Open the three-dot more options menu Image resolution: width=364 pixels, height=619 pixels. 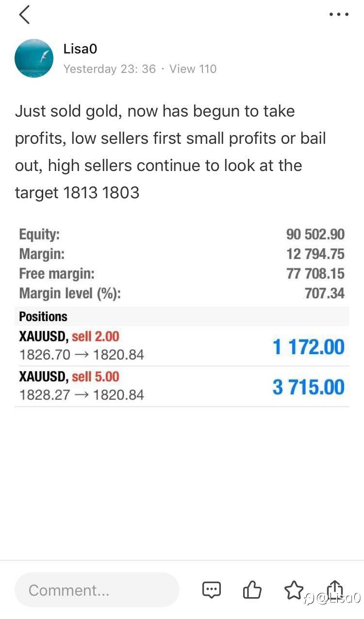click(x=339, y=15)
